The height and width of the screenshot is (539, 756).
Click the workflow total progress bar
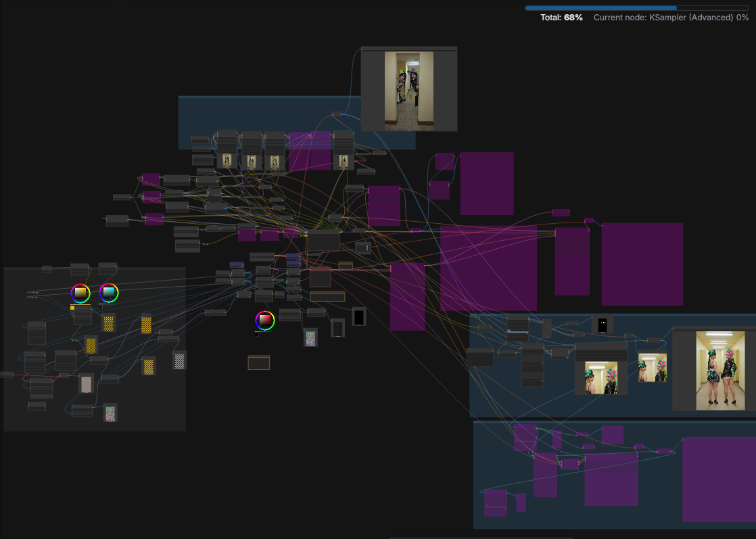[x=636, y=8]
